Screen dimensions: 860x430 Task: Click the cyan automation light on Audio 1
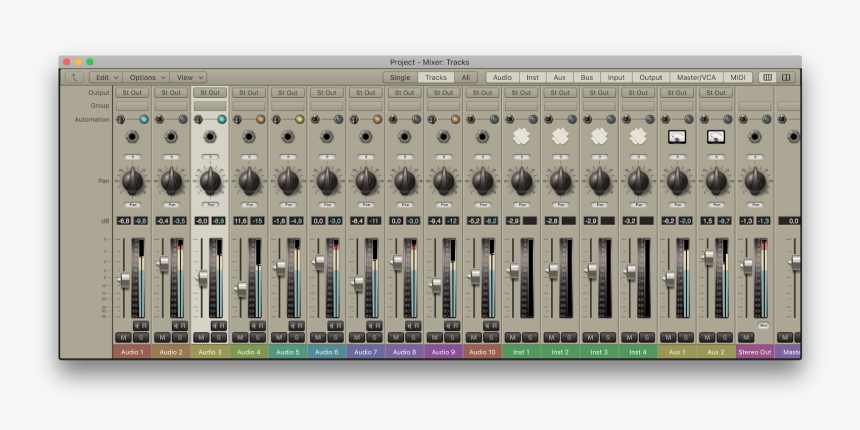[144, 119]
